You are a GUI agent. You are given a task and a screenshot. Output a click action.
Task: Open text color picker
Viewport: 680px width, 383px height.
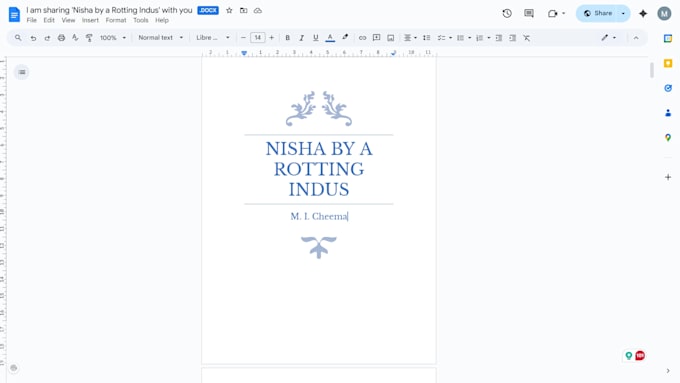pyautogui.click(x=330, y=38)
